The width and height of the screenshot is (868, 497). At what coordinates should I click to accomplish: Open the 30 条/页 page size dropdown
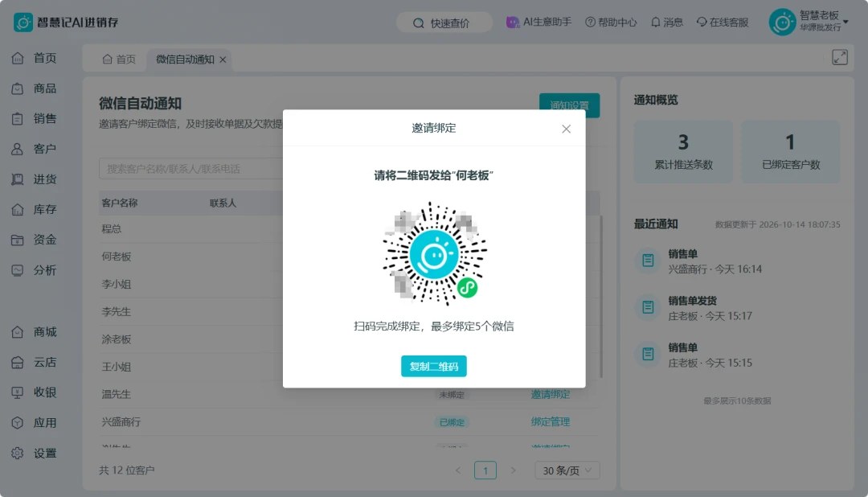567,470
